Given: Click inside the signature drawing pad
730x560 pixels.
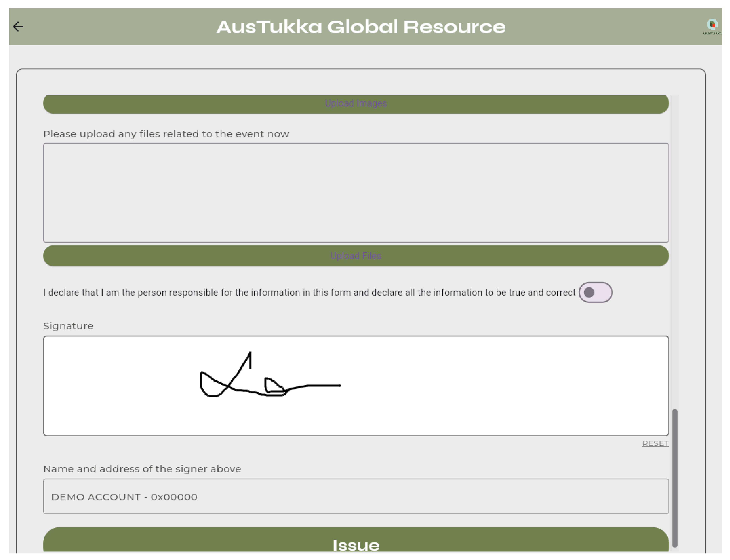Looking at the screenshot, I should (x=356, y=386).
